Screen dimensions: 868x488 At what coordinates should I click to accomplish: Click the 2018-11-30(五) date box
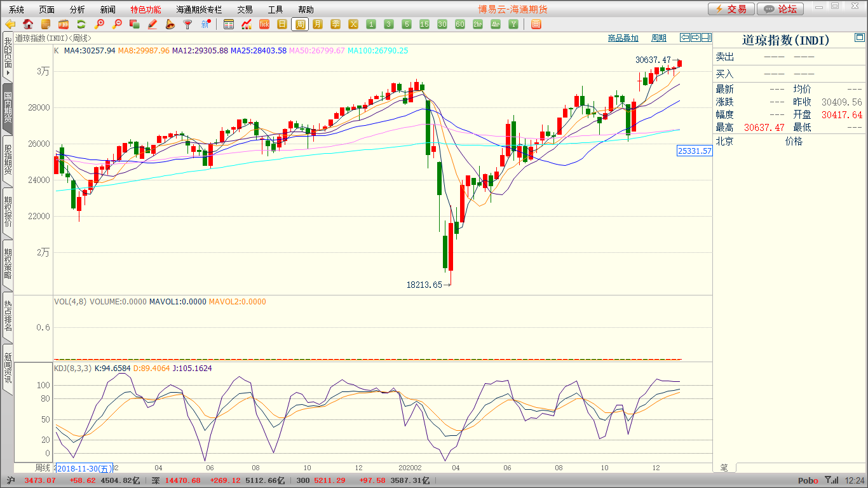[85, 468]
